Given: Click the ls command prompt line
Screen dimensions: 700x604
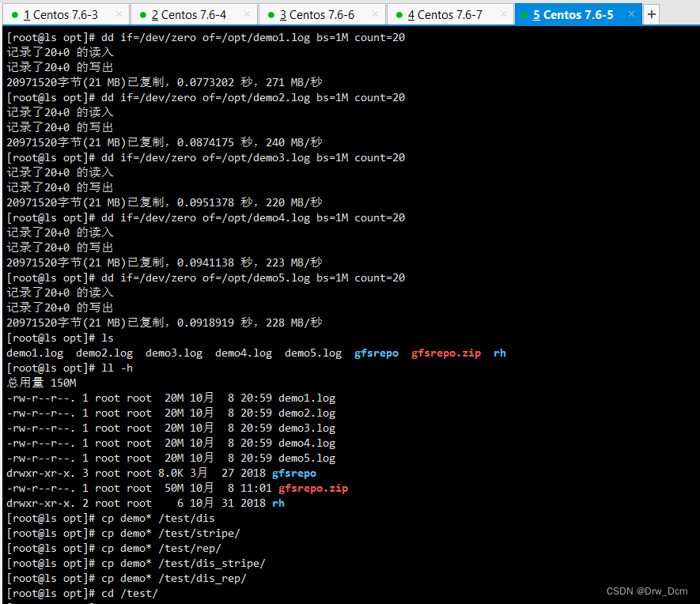Looking at the screenshot, I should pyautogui.click(x=60, y=338).
